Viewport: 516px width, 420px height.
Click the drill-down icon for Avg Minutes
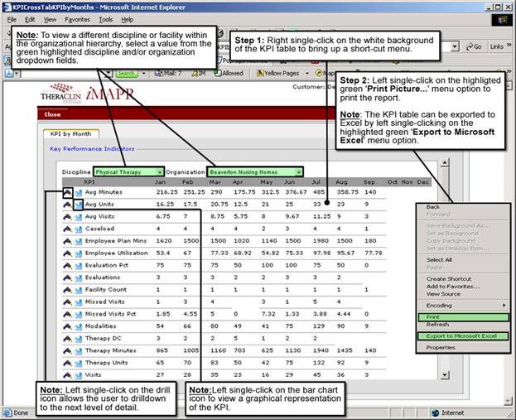tap(67, 191)
